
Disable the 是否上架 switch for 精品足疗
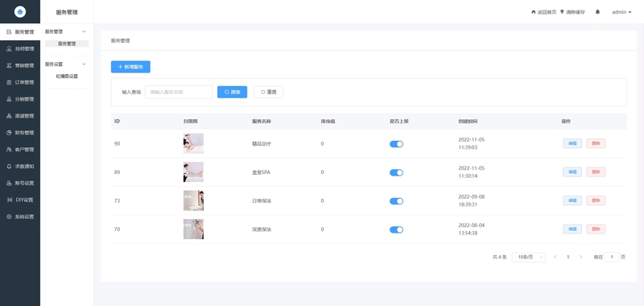[396, 144]
